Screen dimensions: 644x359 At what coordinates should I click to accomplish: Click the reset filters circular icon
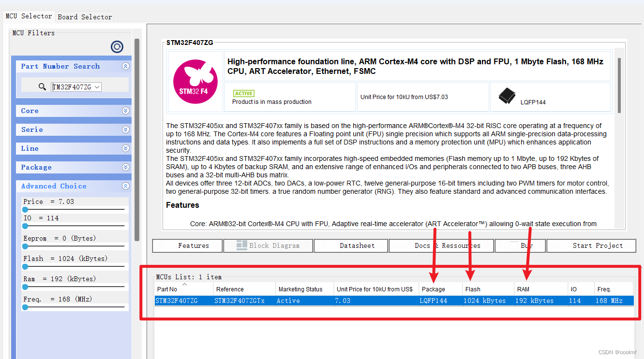117,46
